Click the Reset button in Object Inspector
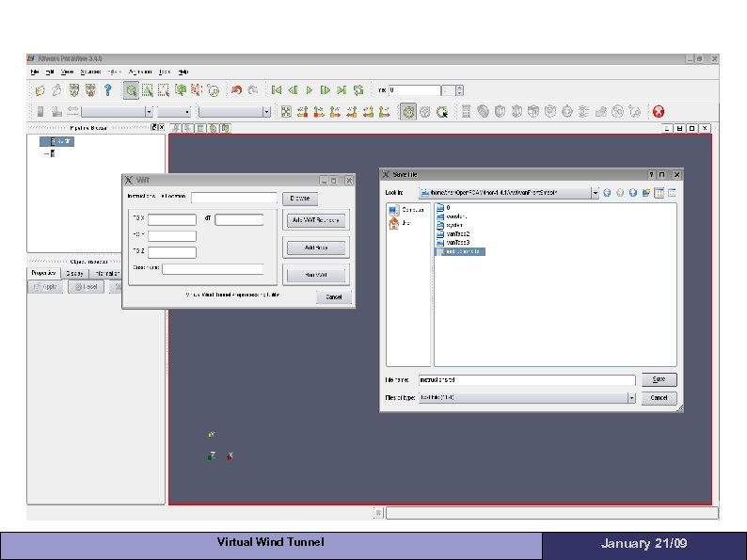The image size is (747, 560). point(87,287)
